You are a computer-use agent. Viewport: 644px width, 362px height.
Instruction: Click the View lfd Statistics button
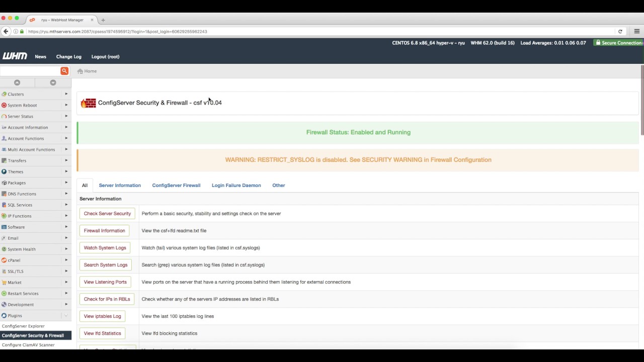click(102, 333)
